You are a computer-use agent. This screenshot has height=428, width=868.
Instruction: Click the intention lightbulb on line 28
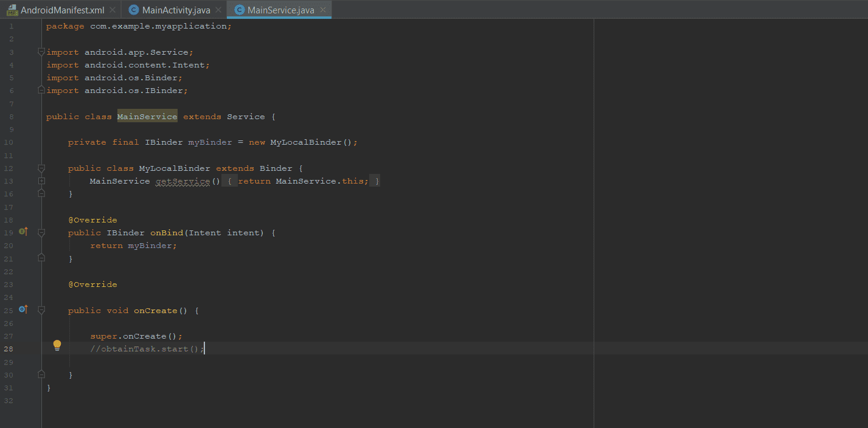coord(57,346)
